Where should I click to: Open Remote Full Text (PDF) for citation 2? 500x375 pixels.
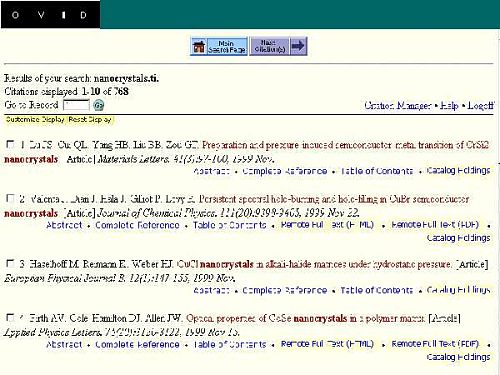[435, 225]
